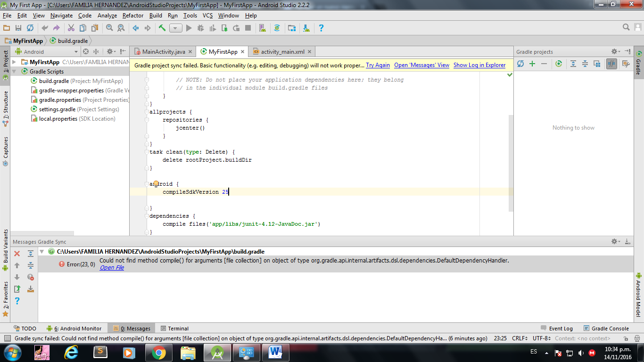This screenshot has width=644, height=362.
Task: Switch to MainActivity.java editor tab
Action: pos(163,52)
